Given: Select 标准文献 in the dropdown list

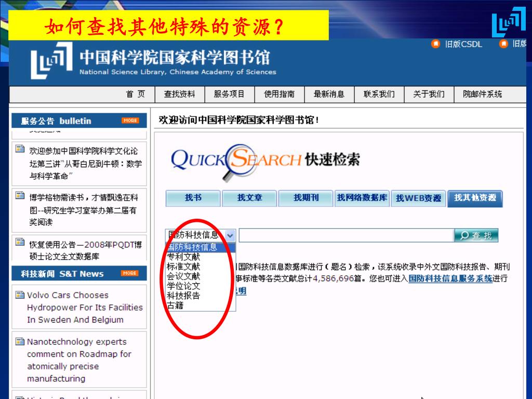Looking at the screenshot, I should coord(200,267).
